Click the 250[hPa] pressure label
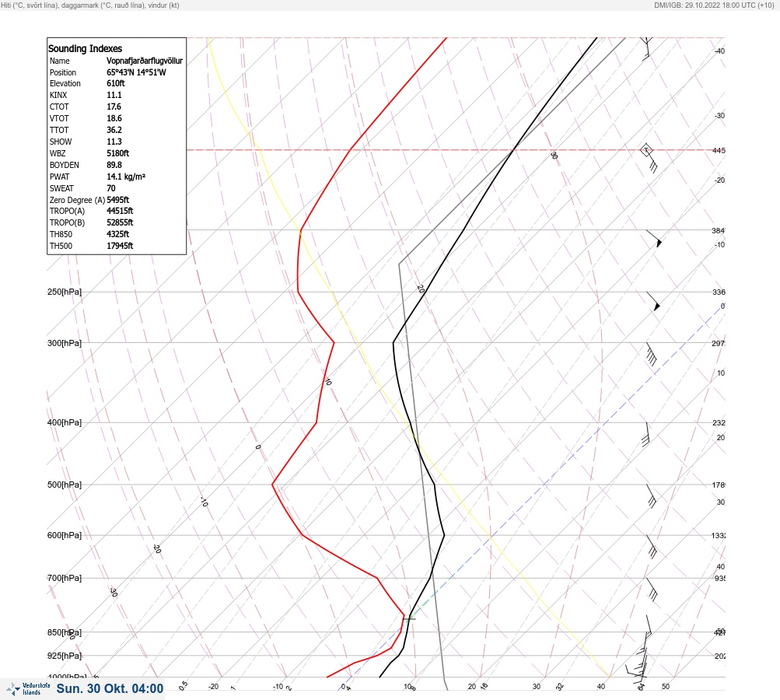 tap(65, 292)
